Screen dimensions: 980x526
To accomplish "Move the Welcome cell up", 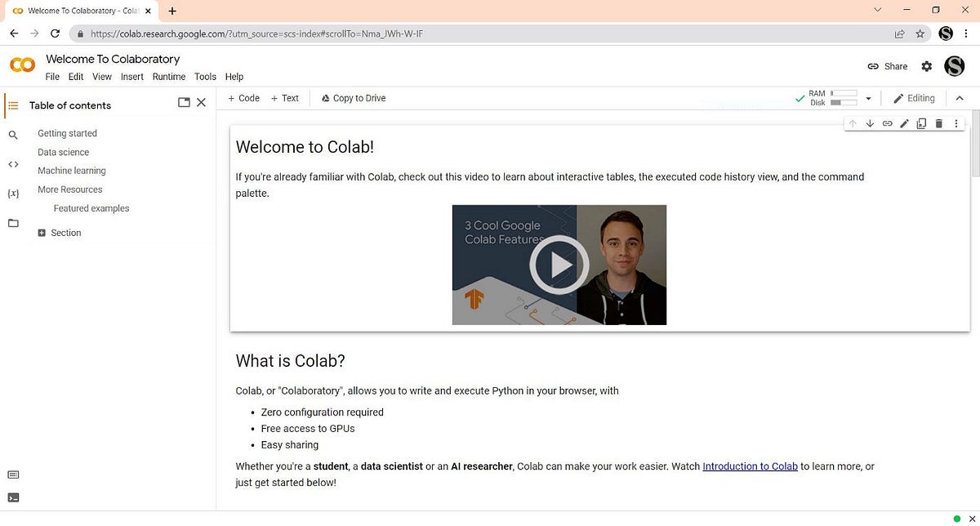I will [853, 123].
